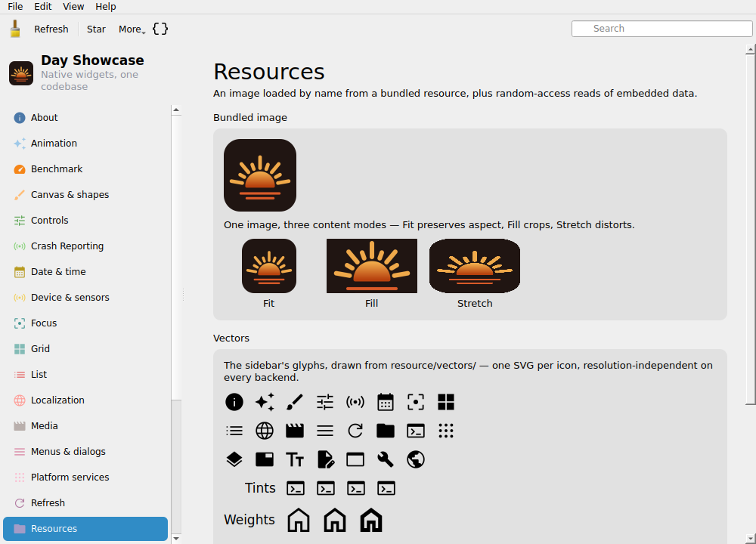Open the Help menu
The width and height of the screenshot is (756, 544).
pyautogui.click(x=106, y=7)
